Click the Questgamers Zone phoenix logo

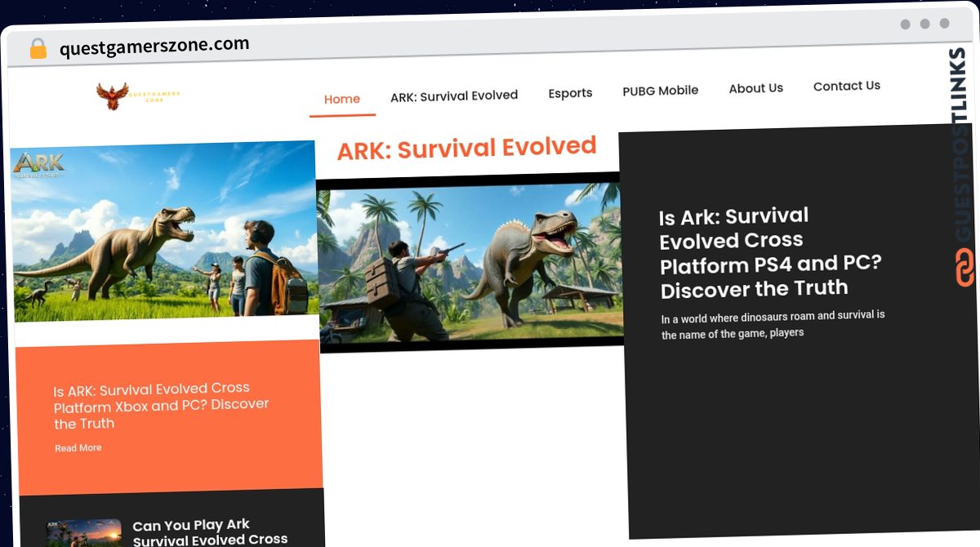point(138,96)
